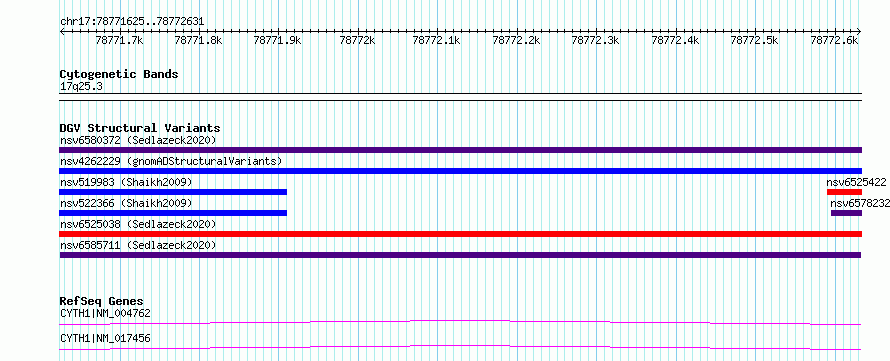
Task: Click the 78771.9k ruler tick label
Action: click(x=278, y=41)
